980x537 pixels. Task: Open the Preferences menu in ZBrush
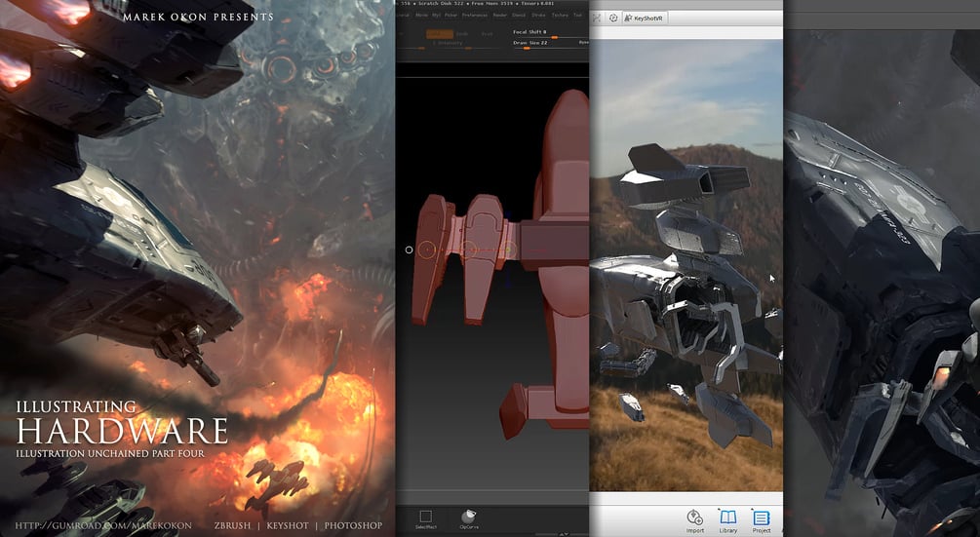[475, 15]
